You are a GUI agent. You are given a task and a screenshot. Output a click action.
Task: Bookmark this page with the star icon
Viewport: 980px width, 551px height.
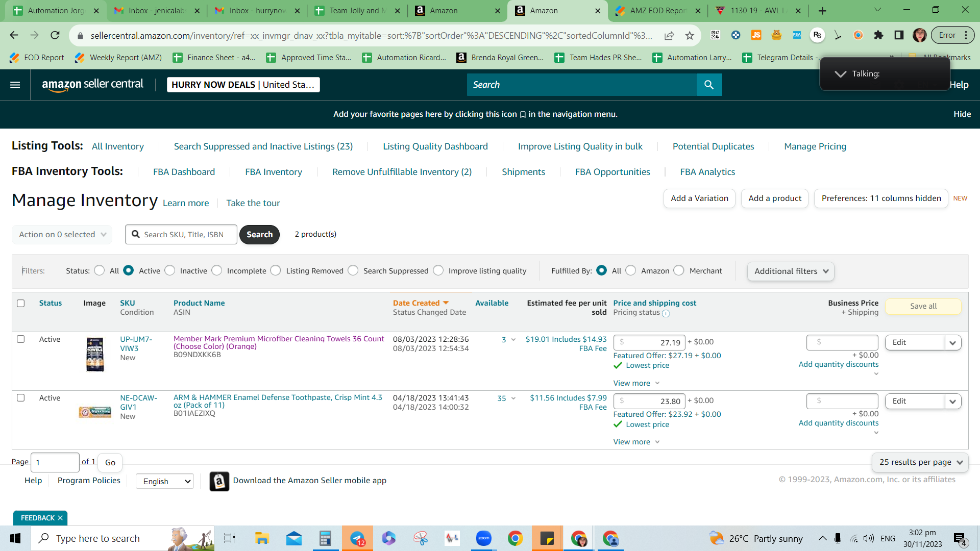tap(690, 35)
